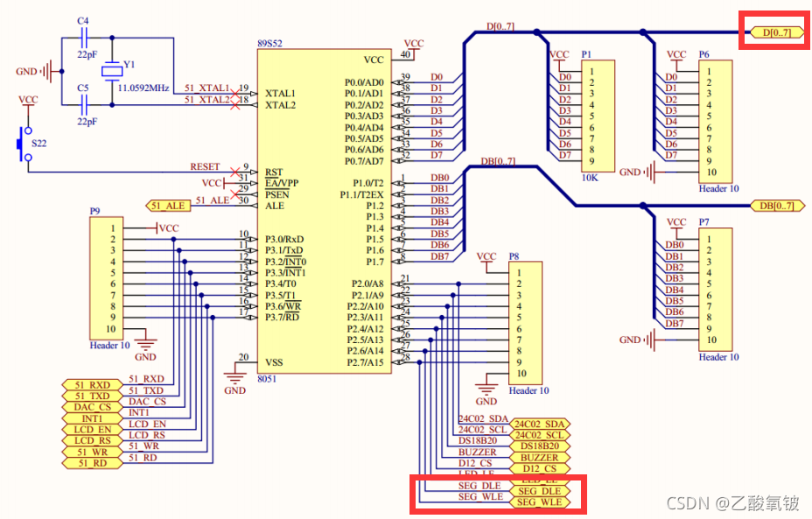
Task: Click the D[0..7] yellow bus port
Action: [777, 32]
